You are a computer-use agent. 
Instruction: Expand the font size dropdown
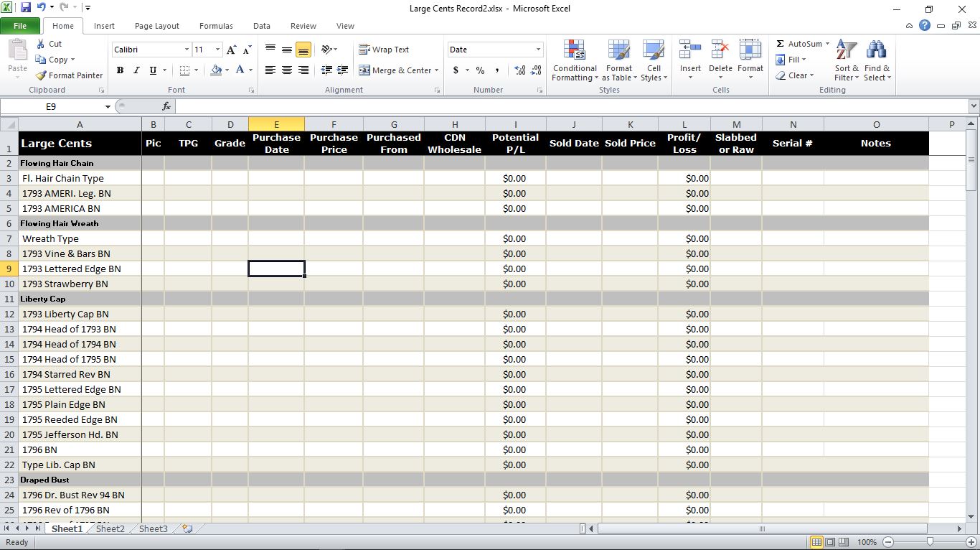217,50
